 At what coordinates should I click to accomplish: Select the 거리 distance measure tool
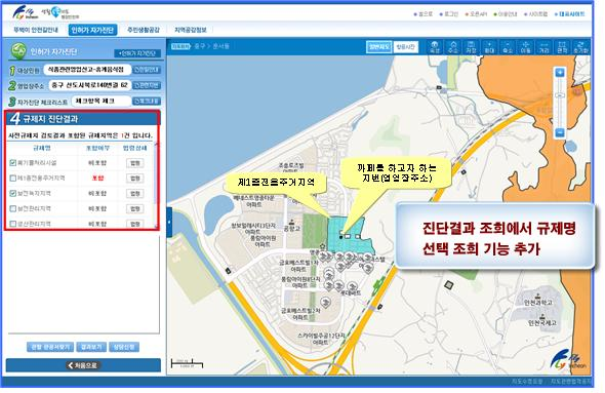544,47
